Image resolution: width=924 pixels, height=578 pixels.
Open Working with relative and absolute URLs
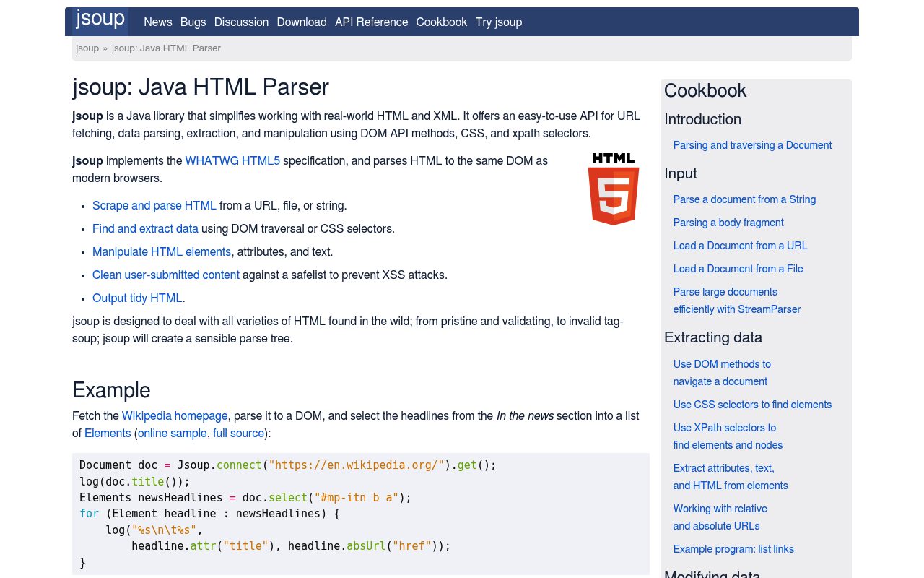pos(720,517)
